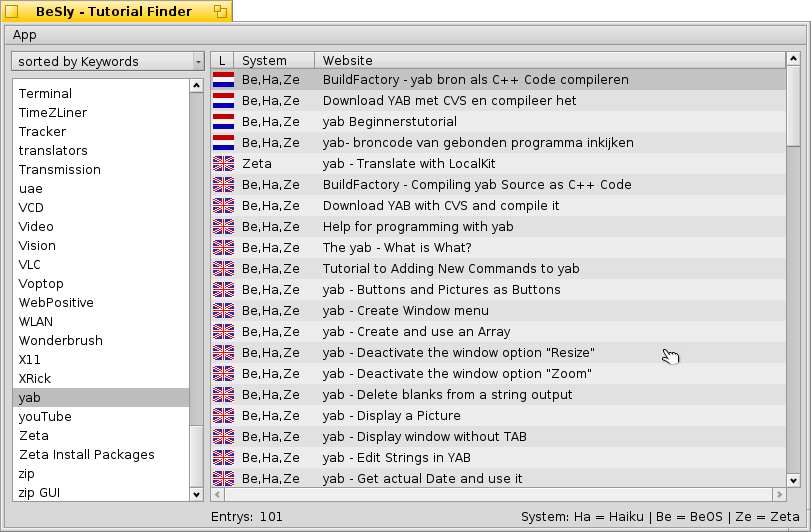Click the UK flag beside 'Create and use an Array'
Image resolution: width=811 pixels, height=532 pixels.
[223, 331]
